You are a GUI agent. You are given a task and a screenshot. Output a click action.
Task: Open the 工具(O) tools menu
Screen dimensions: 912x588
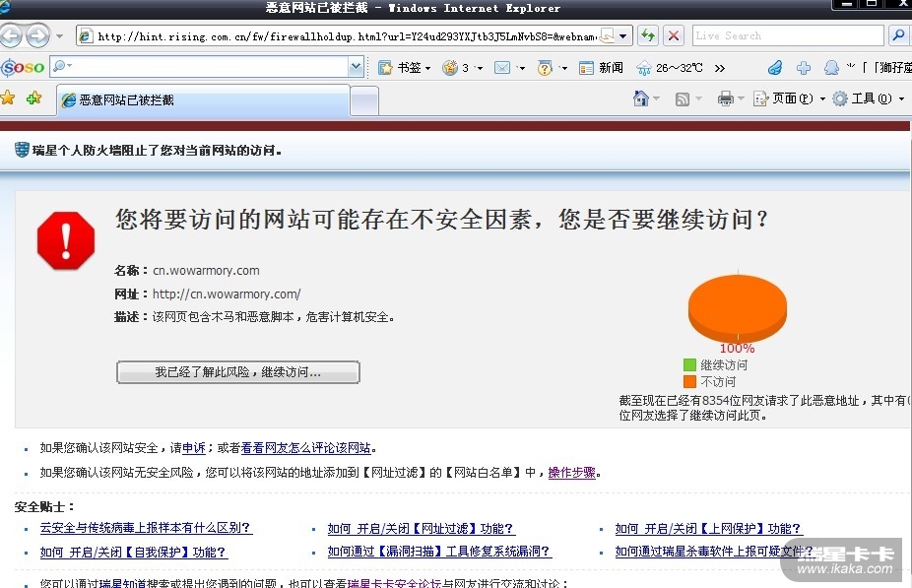point(869,98)
